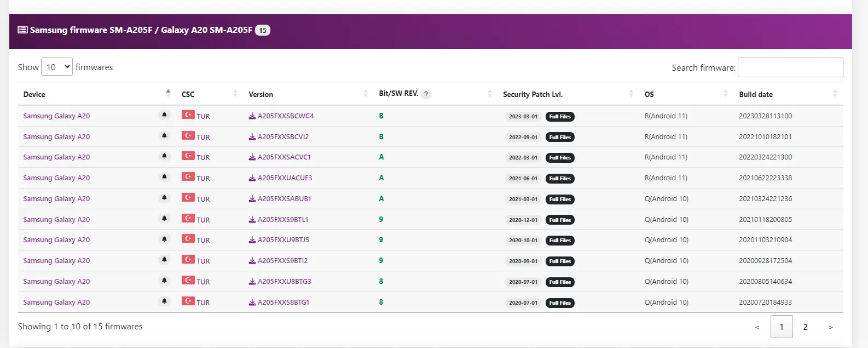The width and height of the screenshot is (868, 348).
Task: Go to pagination page 1
Action: pyautogui.click(x=782, y=327)
